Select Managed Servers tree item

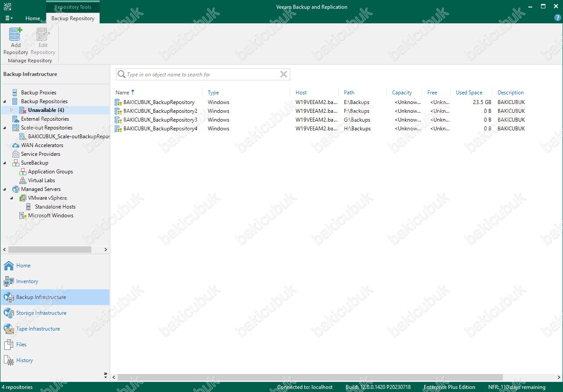click(41, 189)
